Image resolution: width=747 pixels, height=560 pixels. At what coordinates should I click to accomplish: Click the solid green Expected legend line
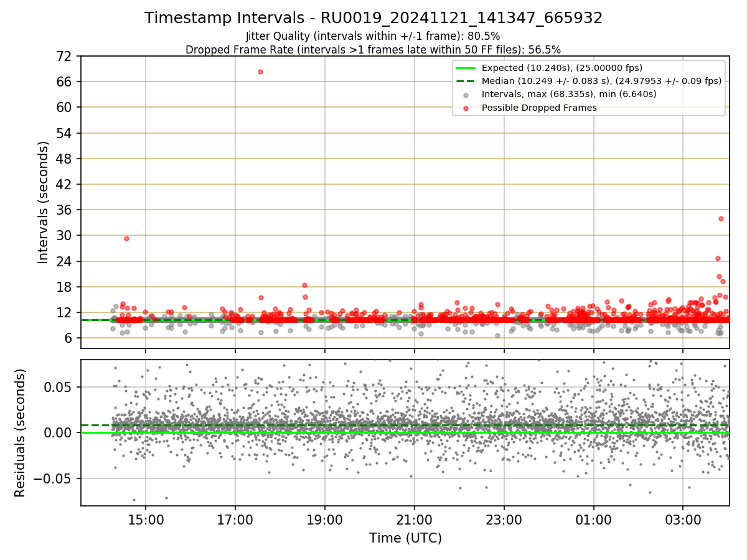[466, 68]
